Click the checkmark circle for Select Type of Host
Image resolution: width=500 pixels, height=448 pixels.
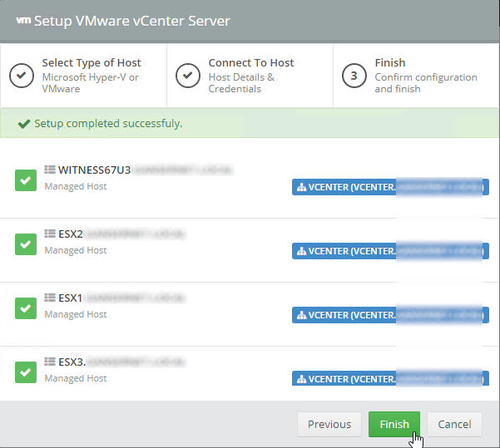[x=22, y=76]
